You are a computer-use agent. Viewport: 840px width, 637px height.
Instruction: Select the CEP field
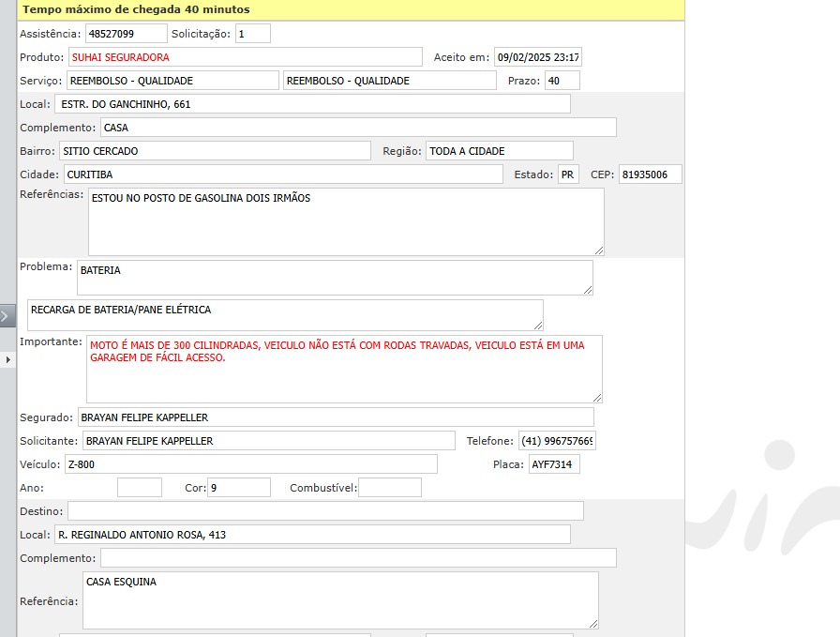pos(650,174)
